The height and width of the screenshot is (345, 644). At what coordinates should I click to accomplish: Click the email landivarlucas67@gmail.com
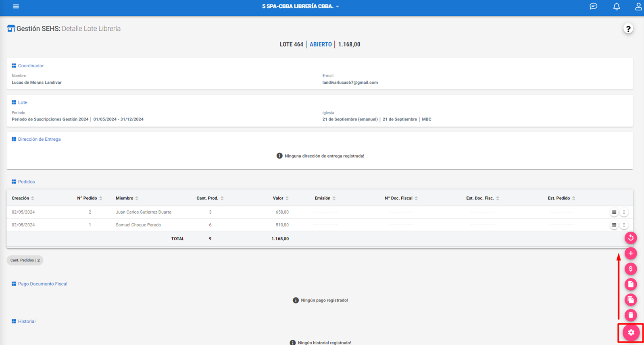point(350,83)
